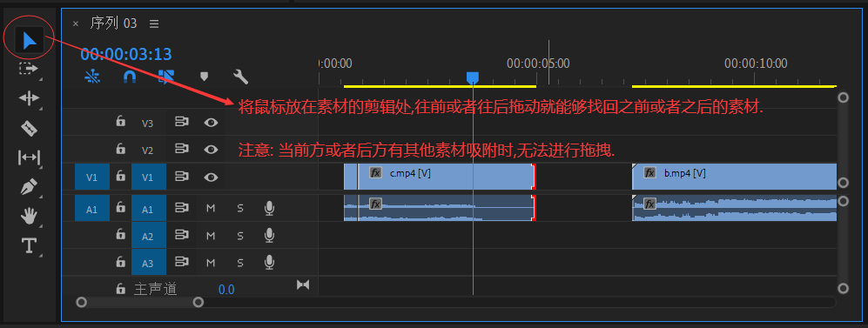Image resolution: width=868 pixels, height=328 pixels.
Task: Click the horizontal zoom scrollbar at the bottom
Action: click(x=140, y=302)
